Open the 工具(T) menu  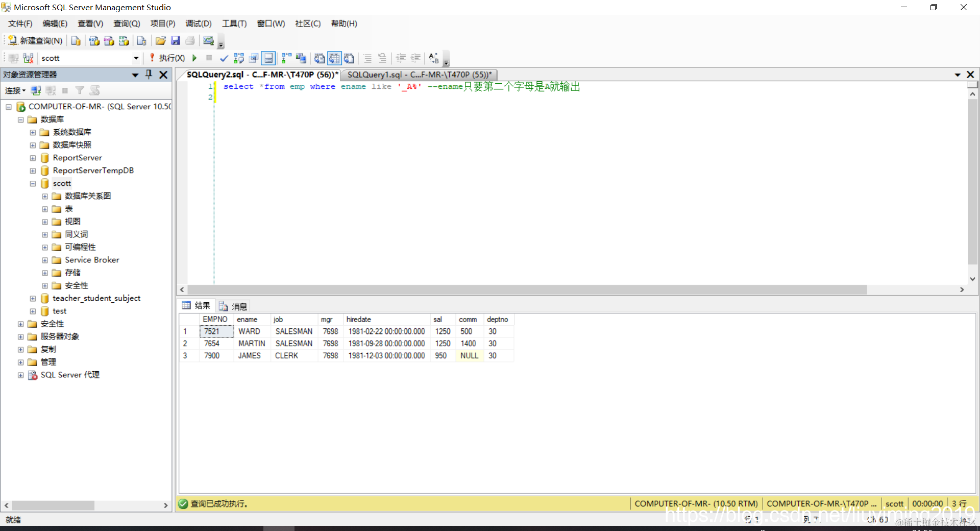click(x=234, y=23)
